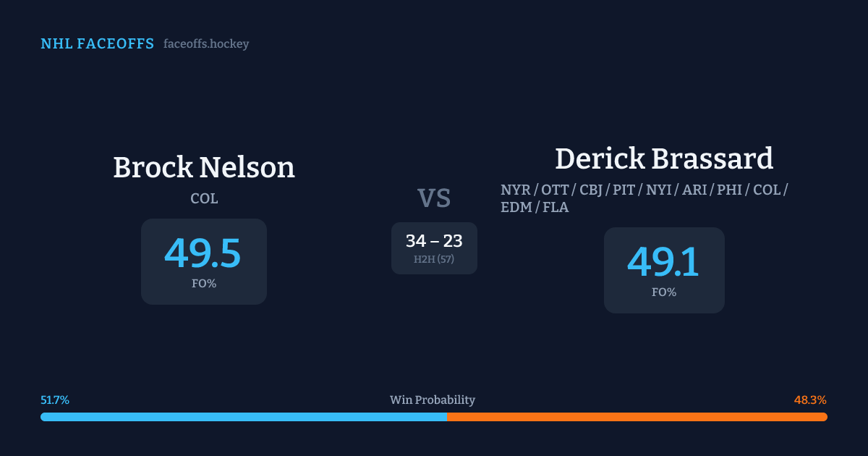Click the FO% label below 49.5
The height and width of the screenshot is (456, 868).
point(204,284)
